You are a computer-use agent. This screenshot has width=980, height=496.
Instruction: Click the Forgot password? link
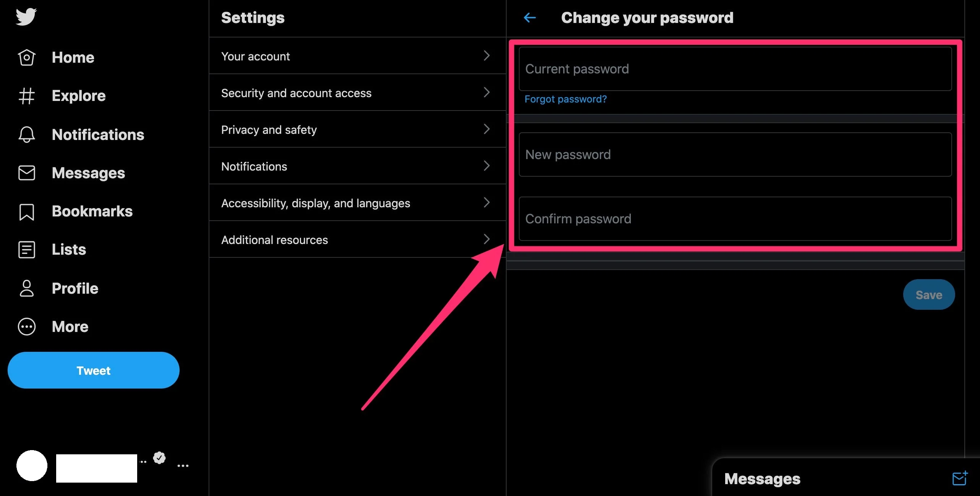click(565, 99)
